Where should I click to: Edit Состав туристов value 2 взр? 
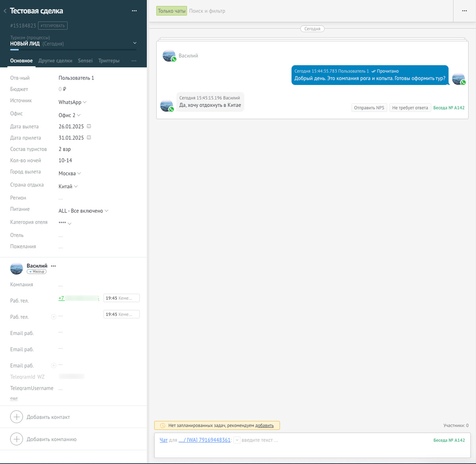click(65, 149)
